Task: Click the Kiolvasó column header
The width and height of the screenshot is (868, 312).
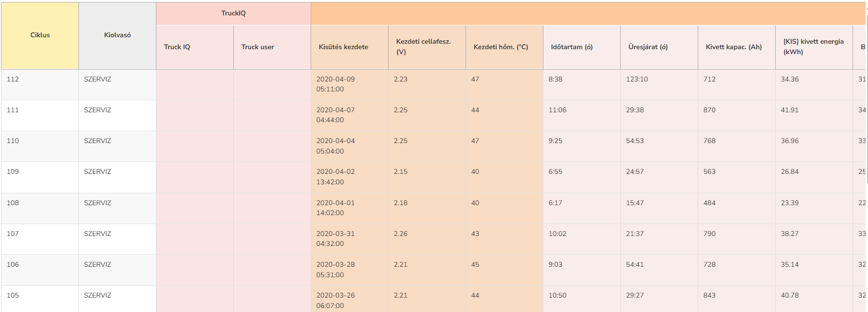Action: pos(117,35)
